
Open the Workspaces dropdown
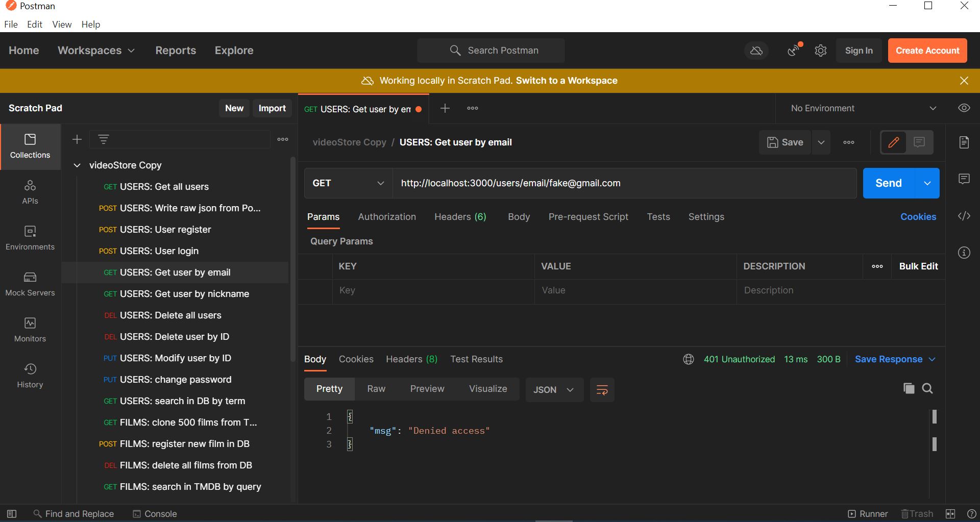96,51
